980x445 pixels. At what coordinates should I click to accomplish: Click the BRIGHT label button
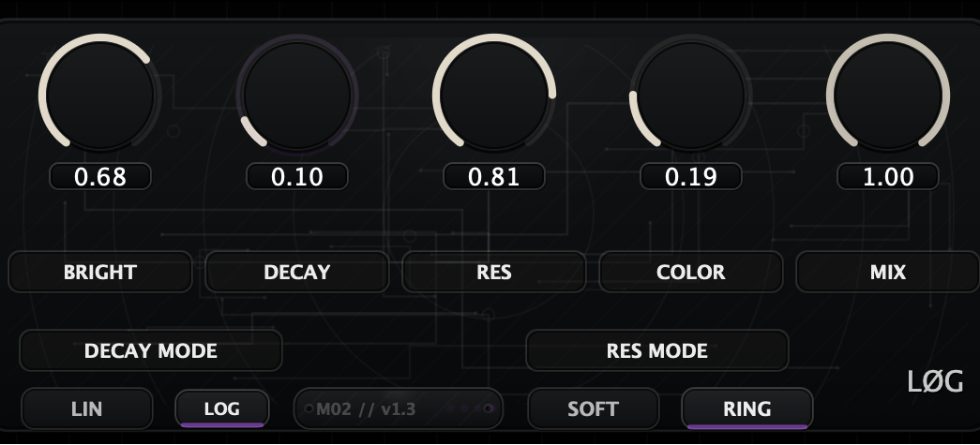100,272
